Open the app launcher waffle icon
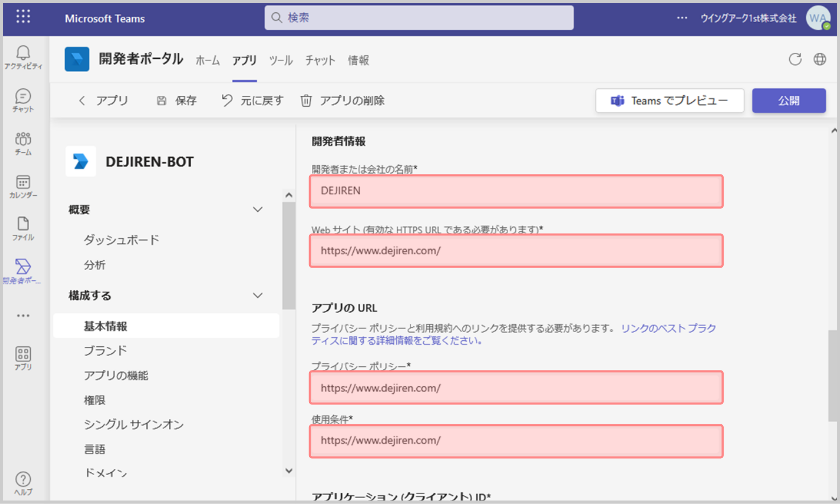The image size is (840, 504). click(x=23, y=17)
